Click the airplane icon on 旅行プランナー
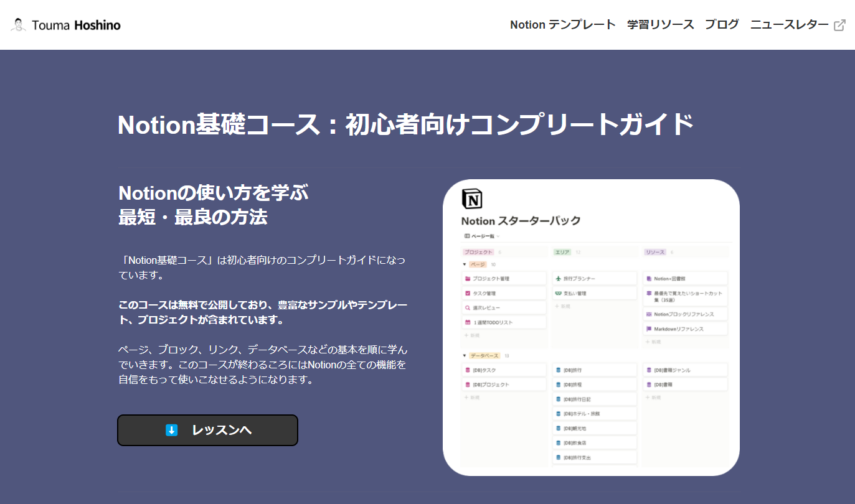The height and width of the screenshot is (504, 855). [x=558, y=279]
